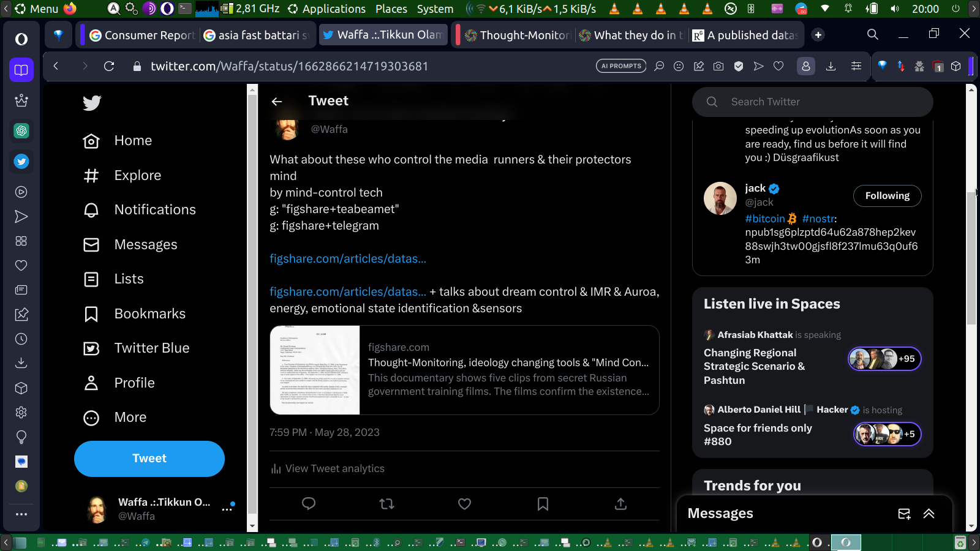Open Messages in the Twitter navigation

click(130, 245)
